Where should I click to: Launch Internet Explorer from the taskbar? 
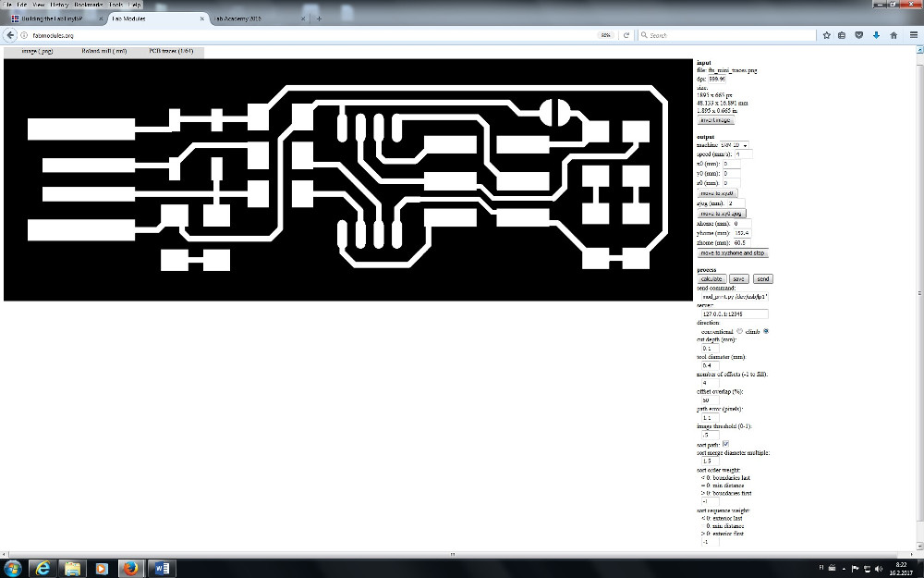click(43, 569)
